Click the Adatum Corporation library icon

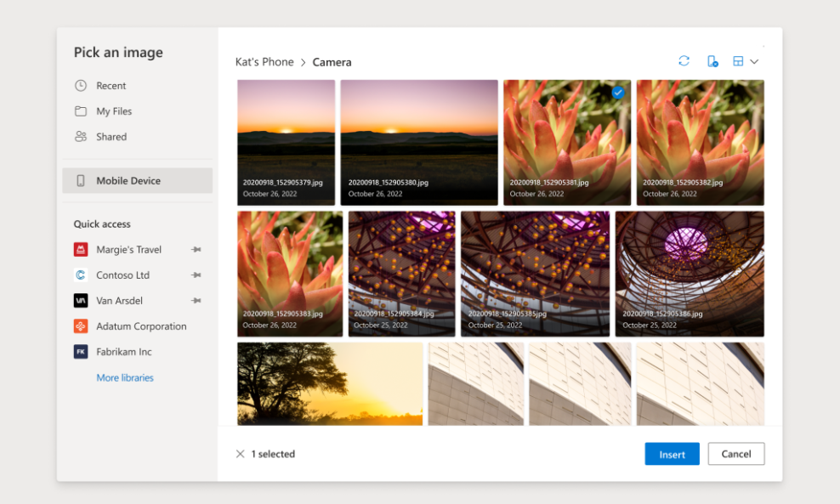[81, 326]
